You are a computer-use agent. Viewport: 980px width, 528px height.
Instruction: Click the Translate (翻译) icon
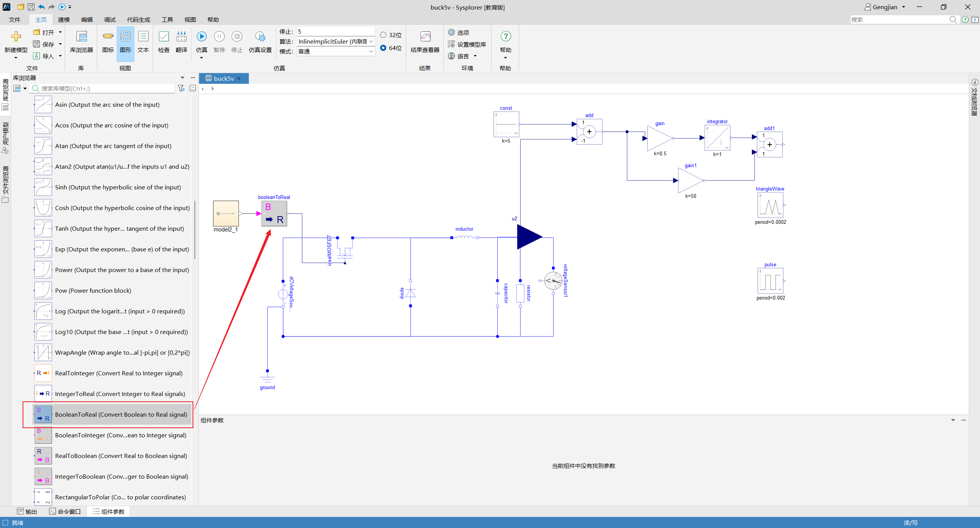(181, 36)
